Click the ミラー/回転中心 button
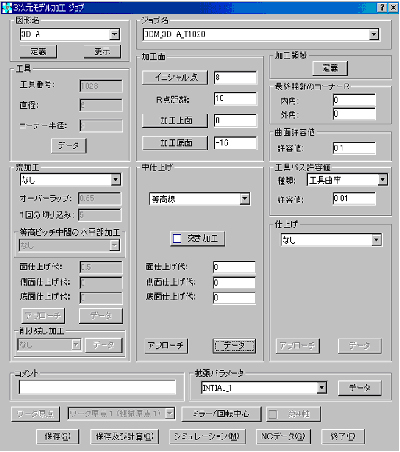The width and height of the screenshot is (400, 452). (221, 414)
